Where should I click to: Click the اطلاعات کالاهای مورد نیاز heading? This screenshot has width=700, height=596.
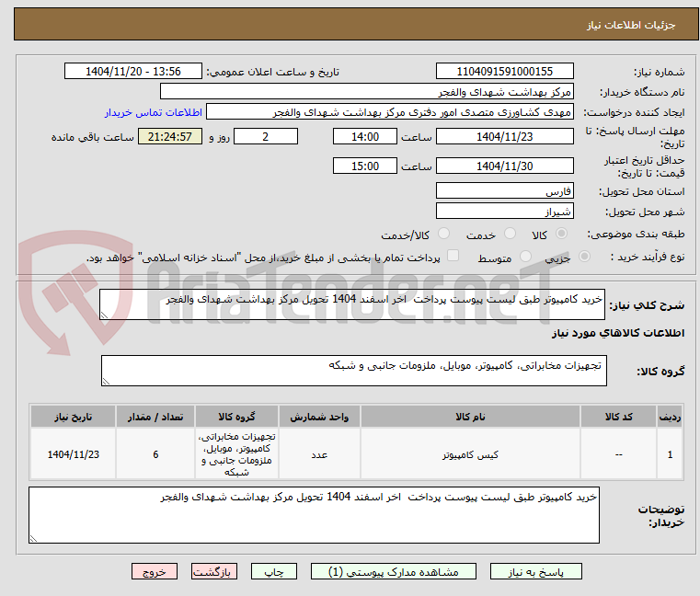(x=618, y=333)
